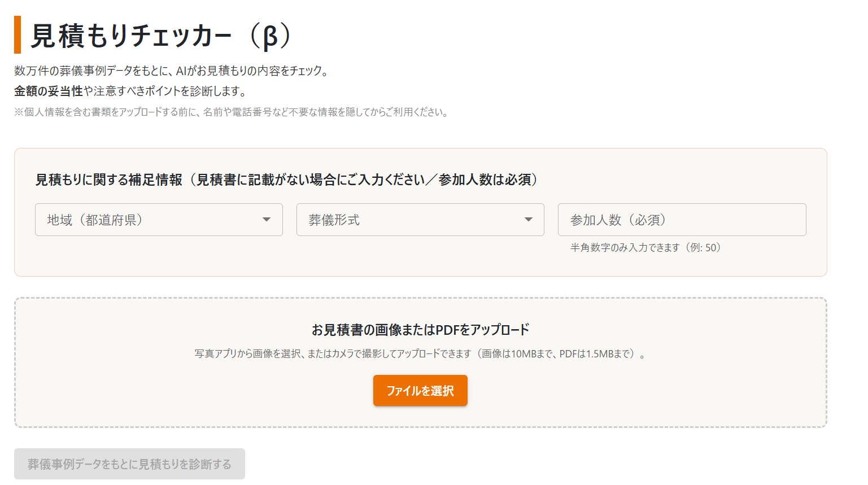868x485 pixels.
Task: Focus the required attendee count field
Action: pyautogui.click(x=682, y=220)
